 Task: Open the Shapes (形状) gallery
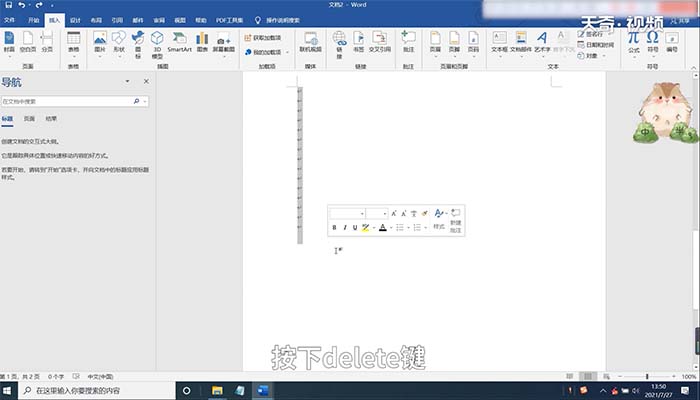[119, 44]
